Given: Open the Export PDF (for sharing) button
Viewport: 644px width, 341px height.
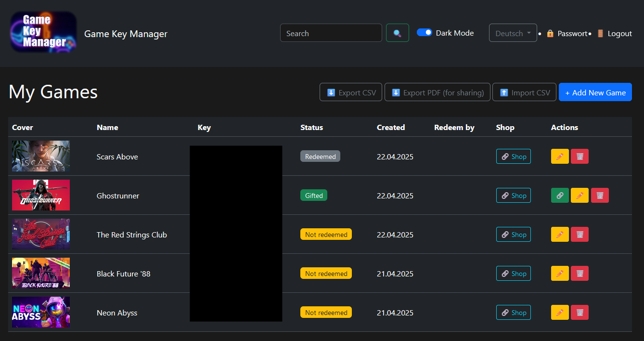Looking at the screenshot, I should click(437, 92).
